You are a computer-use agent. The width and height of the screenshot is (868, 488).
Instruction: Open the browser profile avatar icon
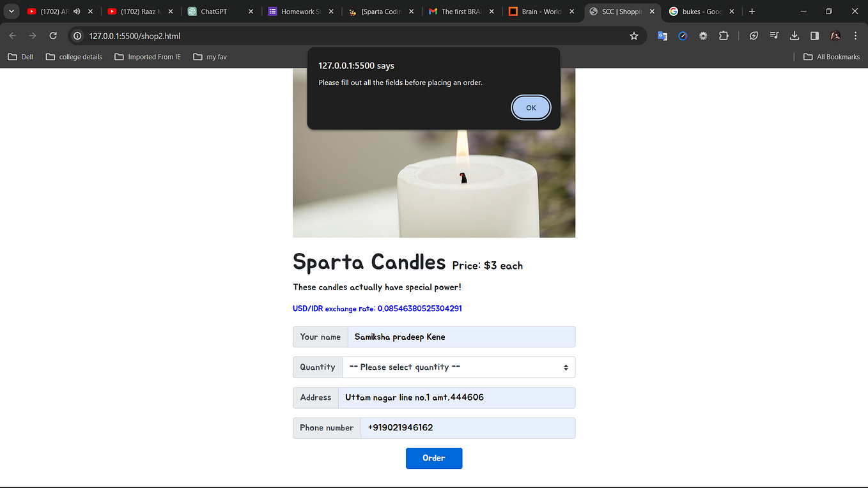point(835,36)
